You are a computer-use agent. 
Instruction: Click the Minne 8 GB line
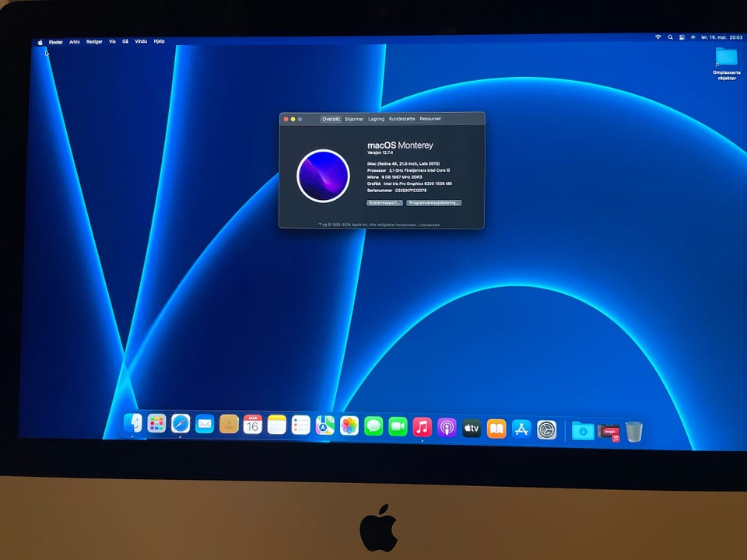[x=395, y=177]
